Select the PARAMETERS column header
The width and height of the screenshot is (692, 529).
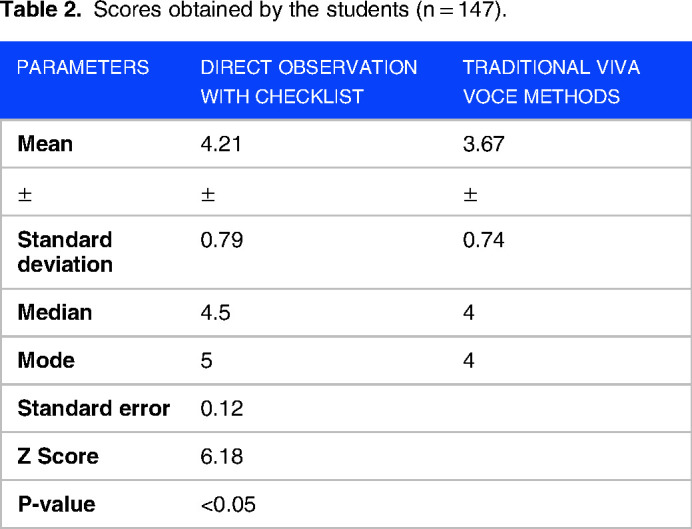[x=83, y=68]
